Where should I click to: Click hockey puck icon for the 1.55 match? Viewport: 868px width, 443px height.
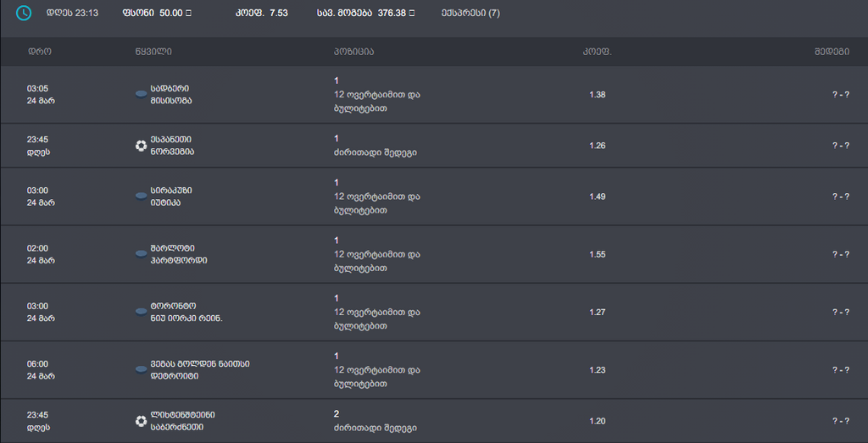141,254
